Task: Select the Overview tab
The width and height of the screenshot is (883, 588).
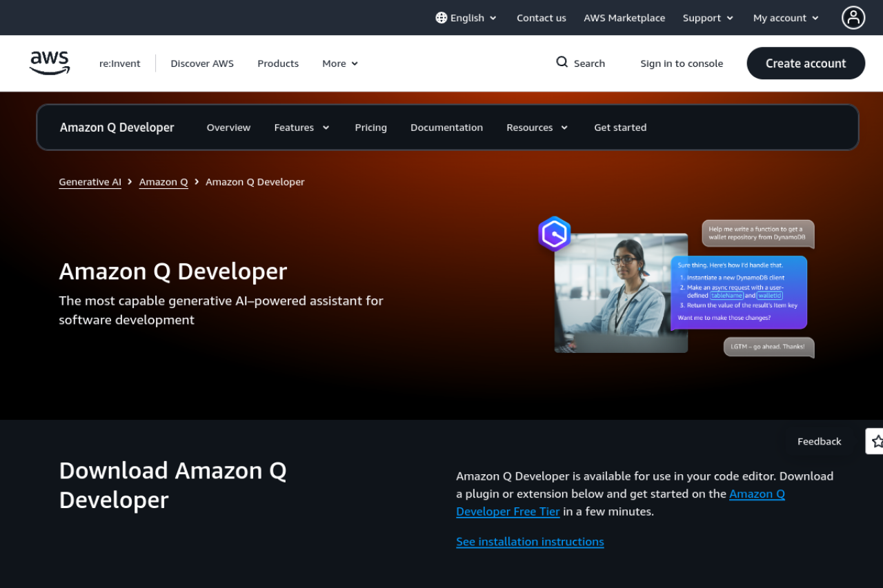Action: tap(228, 128)
